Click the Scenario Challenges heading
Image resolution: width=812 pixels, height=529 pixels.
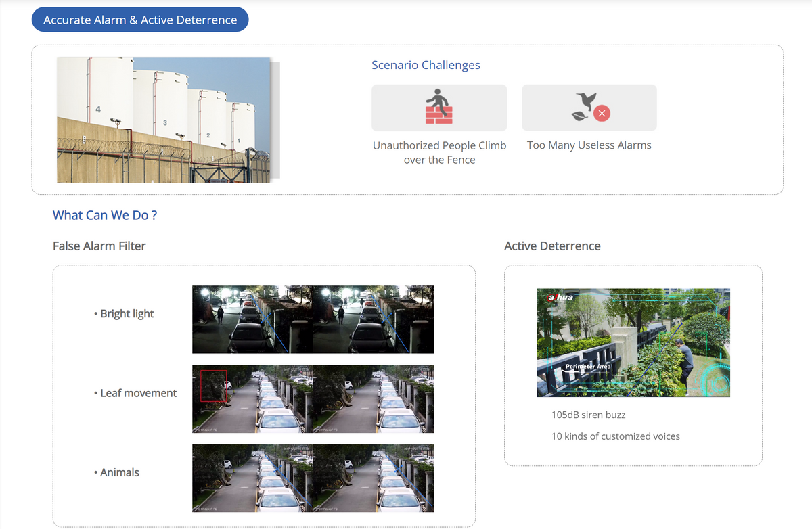pos(426,65)
